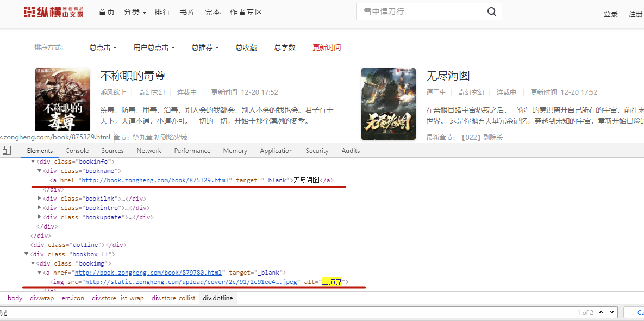
Task: Switch to the Sources tab
Action: pyautogui.click(x=112, y=151)
